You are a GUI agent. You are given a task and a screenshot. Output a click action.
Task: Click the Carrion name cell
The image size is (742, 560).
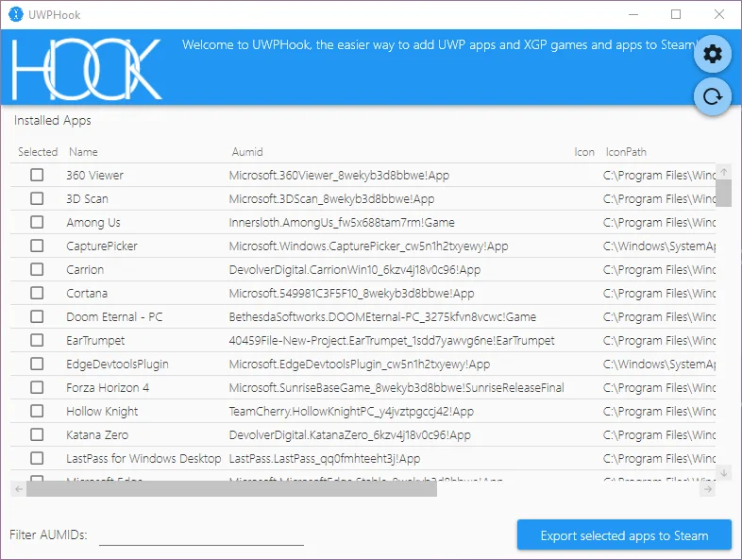pos(85,270)
